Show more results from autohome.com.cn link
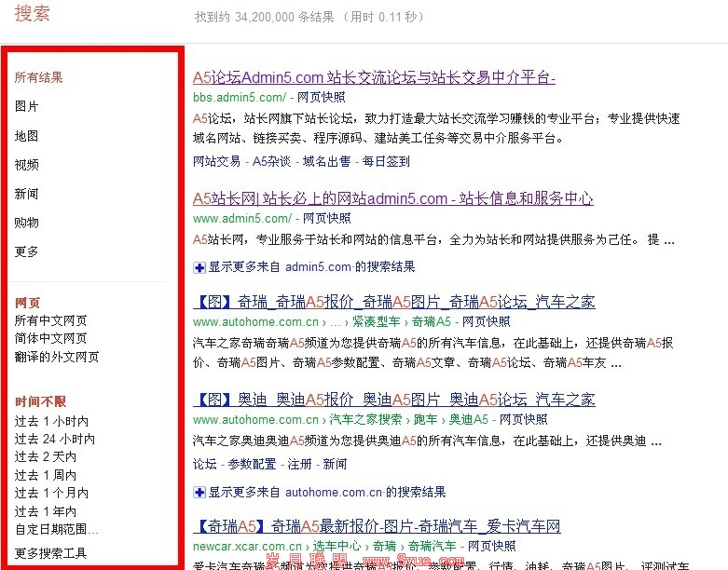 [x=327, y=492]
